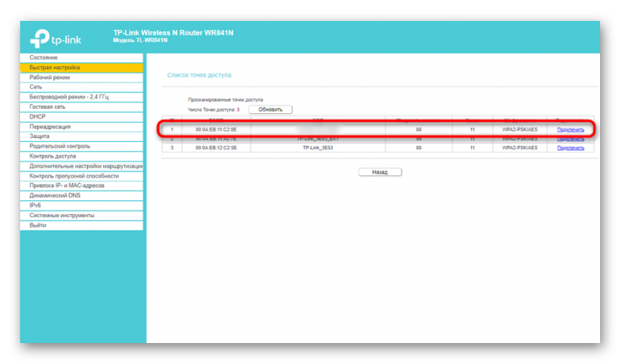The image size is (621, 364).
Task: Select DHCP in the sidebar
Action: 82,117
